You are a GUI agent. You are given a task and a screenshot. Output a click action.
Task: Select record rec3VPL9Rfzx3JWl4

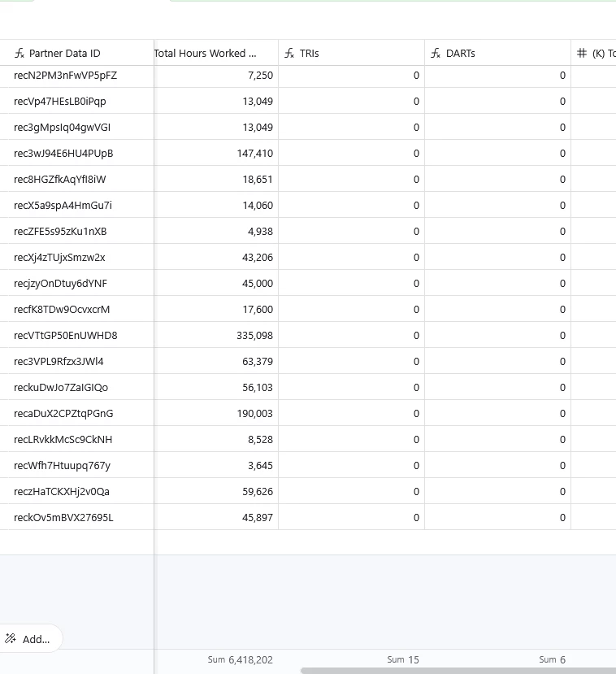point(59,362)
